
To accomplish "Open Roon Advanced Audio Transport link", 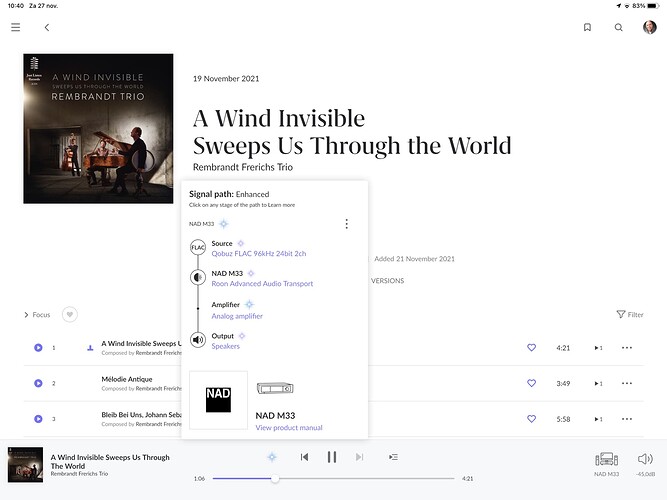I will pos(262,283).
